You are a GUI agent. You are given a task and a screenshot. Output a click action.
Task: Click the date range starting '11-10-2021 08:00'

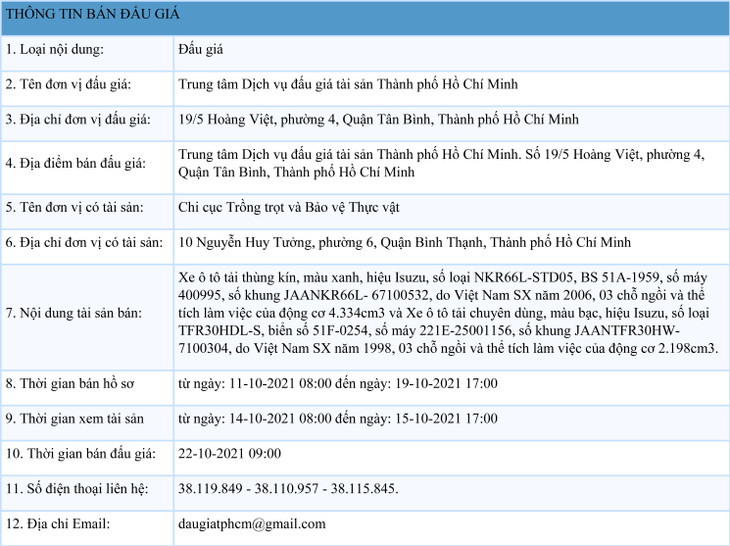337,383
